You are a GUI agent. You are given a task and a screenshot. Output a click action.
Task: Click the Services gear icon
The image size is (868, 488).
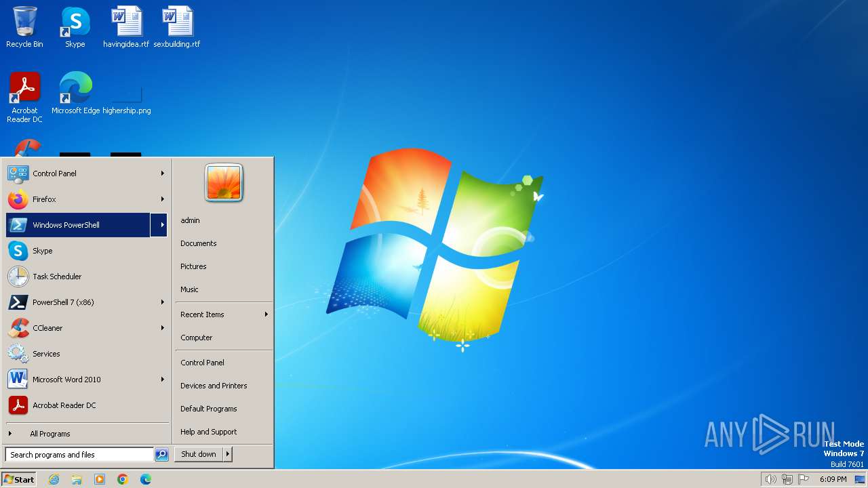[18, 354]
